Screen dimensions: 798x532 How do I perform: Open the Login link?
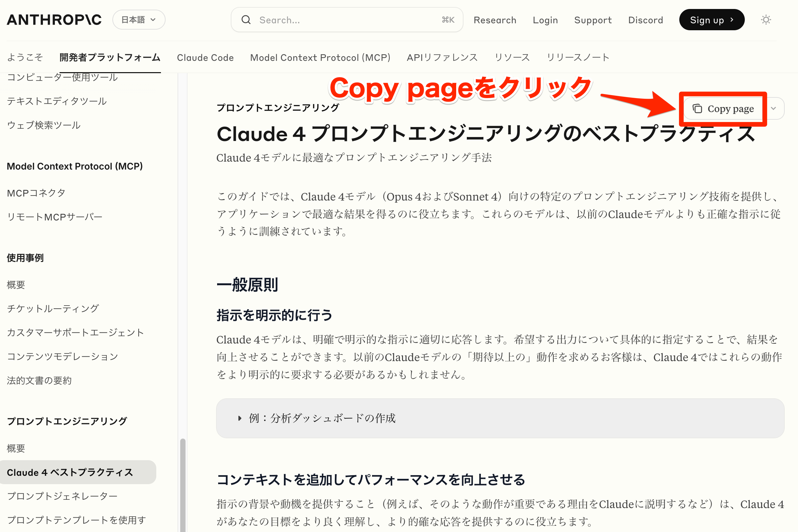click(x=545, y=20)
